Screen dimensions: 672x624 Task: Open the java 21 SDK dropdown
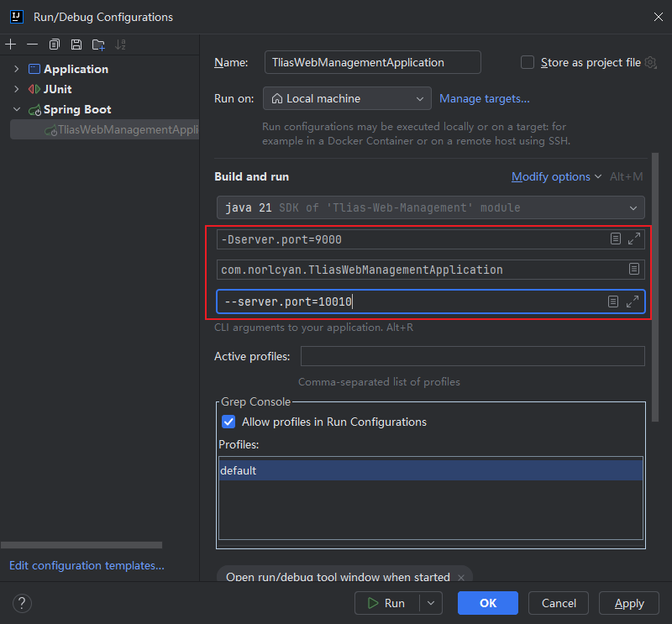(x=431, y=207)
